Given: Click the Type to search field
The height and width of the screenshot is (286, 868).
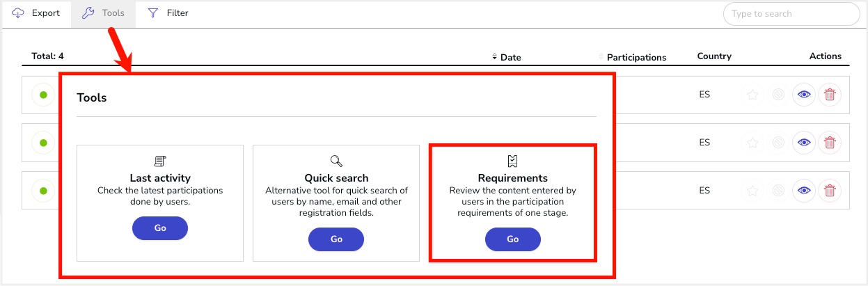Looking at the screenshot, I should tap(791, 14).
